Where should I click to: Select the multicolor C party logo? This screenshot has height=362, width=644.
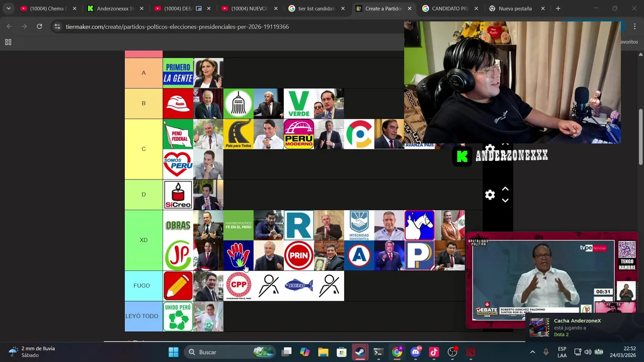click(359, 134)
